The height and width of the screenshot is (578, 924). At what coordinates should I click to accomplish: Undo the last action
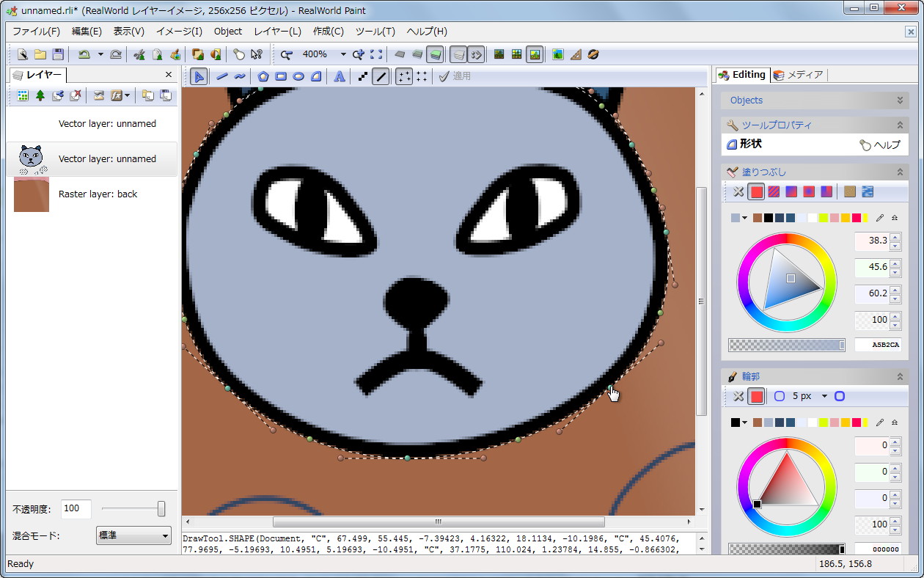click(x=84, y=54)
